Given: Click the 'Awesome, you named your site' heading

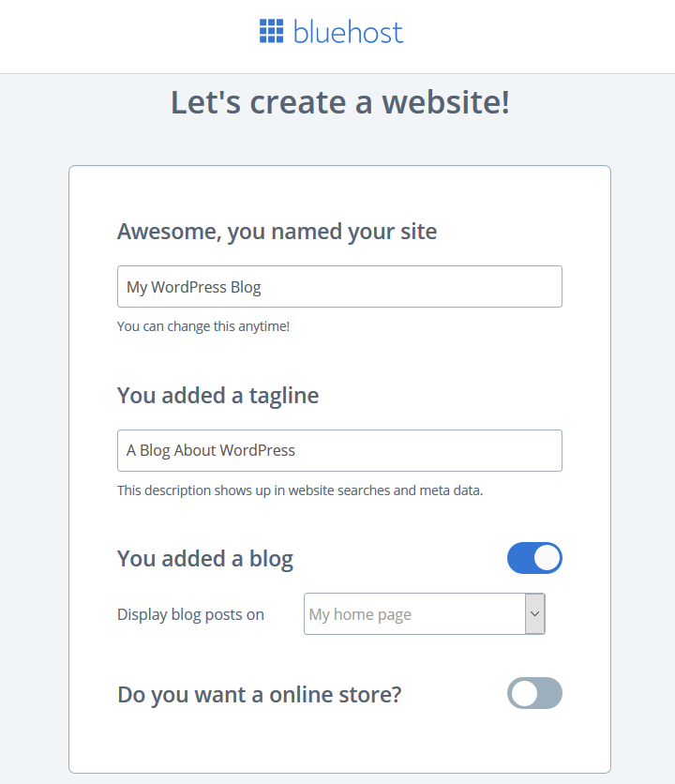Looking at the screenshot, I should click(277, 232).
